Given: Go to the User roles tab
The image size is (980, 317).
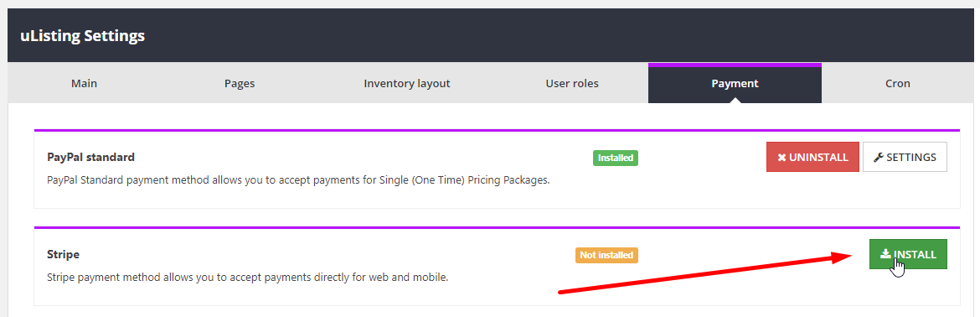Looking at the screenshot, I should (572, 83).
